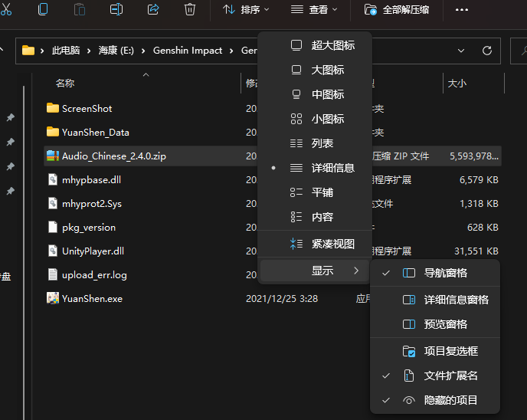The width and height of the screenshot is (527, 420).
Task: Toggle 项目复选框 item check boxes
Action: (x=435, y=351)
